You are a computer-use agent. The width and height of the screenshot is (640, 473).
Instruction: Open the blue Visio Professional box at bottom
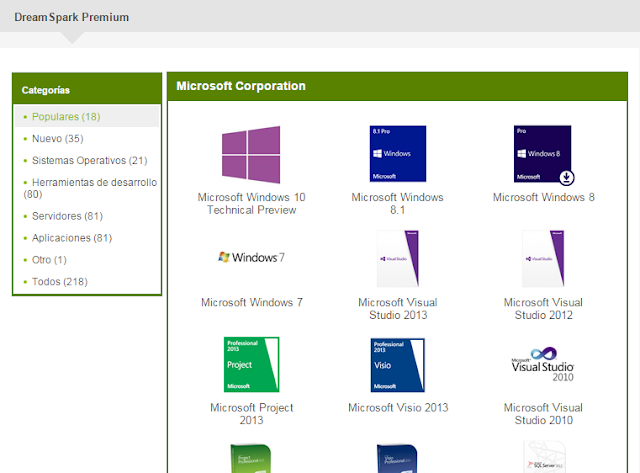pyautogui.click(x=397, y=458)
